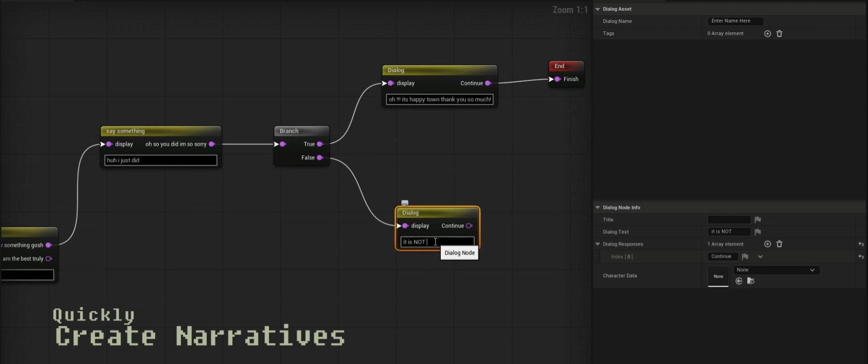Reset Dialog Responses to default value
The width and height of the screenshot is (868, 364).
861,244
